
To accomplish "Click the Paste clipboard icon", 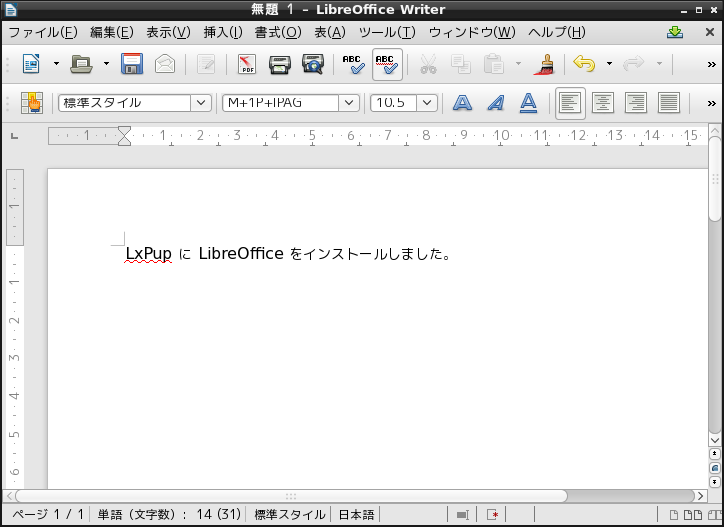I will (x=494, y=64).
